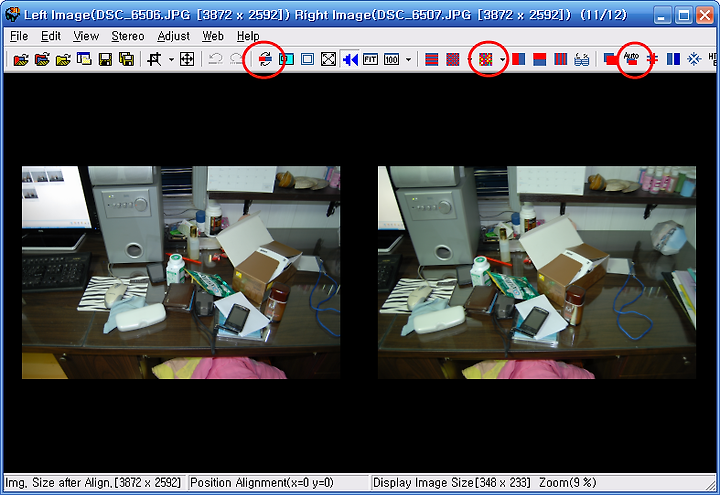Screen dimensions: 720x495
Task: Open the Adjust menu
Action: (173, 36)
